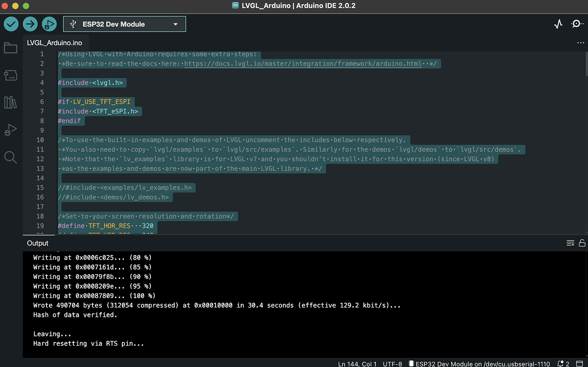588x367 pixels.
Task: Open the editor's more actions ellipsis menu
Action: click(x=581, y=43)
